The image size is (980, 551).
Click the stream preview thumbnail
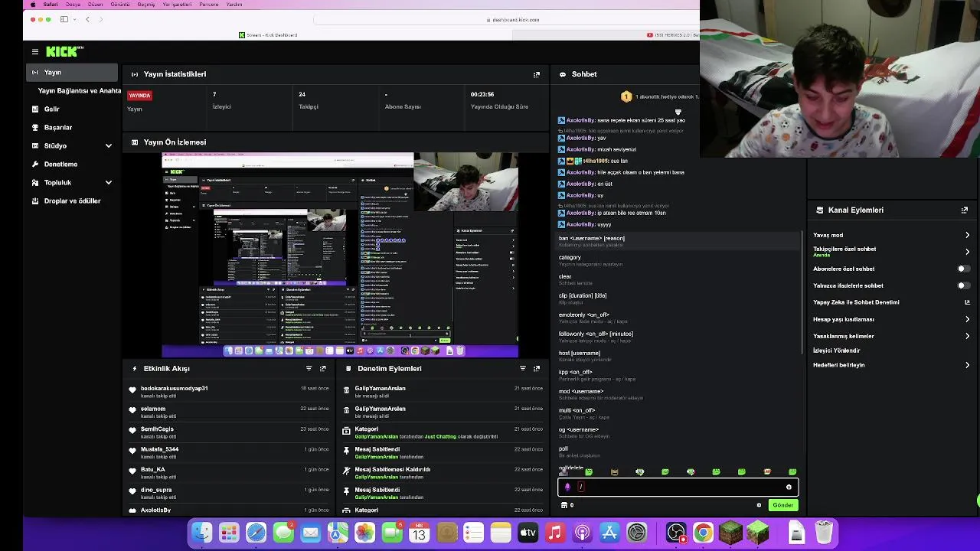(x=340, y=255)
